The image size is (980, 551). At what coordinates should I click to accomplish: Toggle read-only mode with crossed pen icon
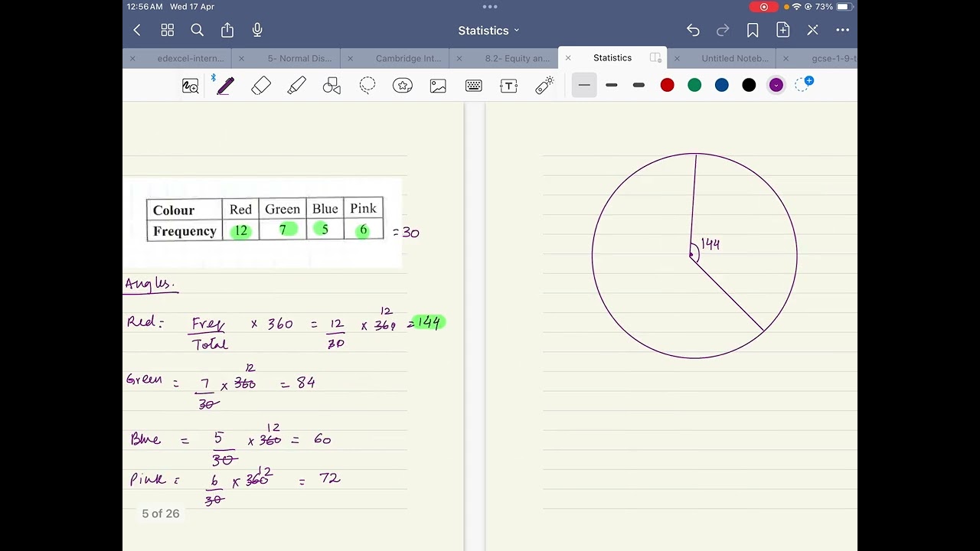point(812,31)
